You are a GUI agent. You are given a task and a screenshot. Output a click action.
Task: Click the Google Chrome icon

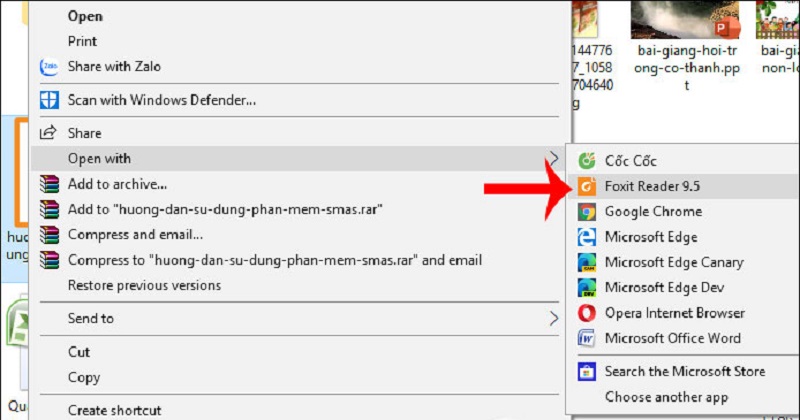(x=586, y=212)
